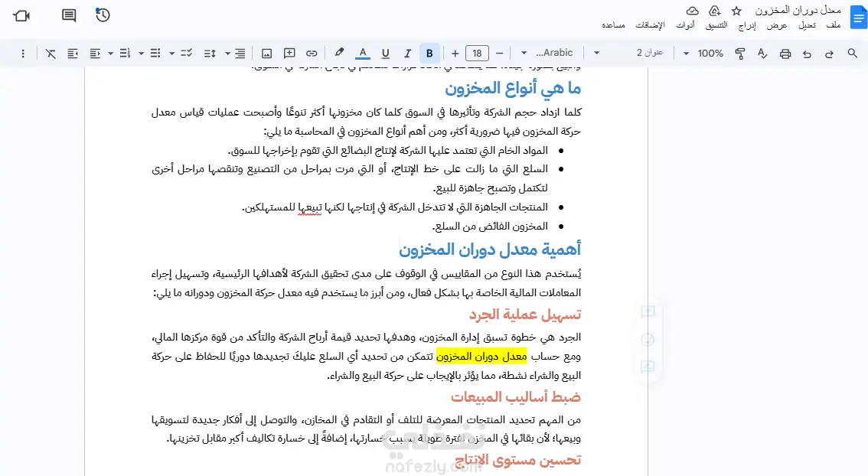
Task: Open the three-dot more options menu
Action: coord(23,53)
